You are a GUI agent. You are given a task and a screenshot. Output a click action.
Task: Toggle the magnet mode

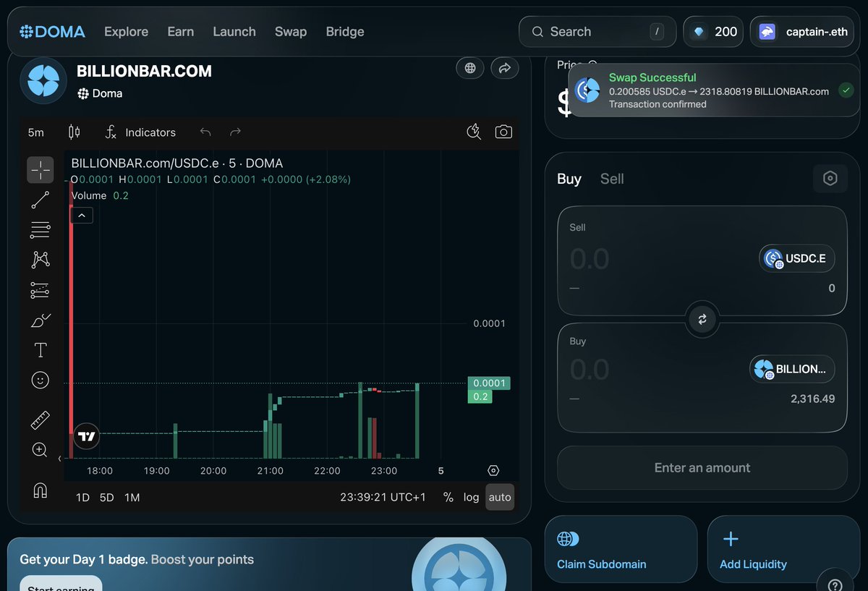point(41,490)
